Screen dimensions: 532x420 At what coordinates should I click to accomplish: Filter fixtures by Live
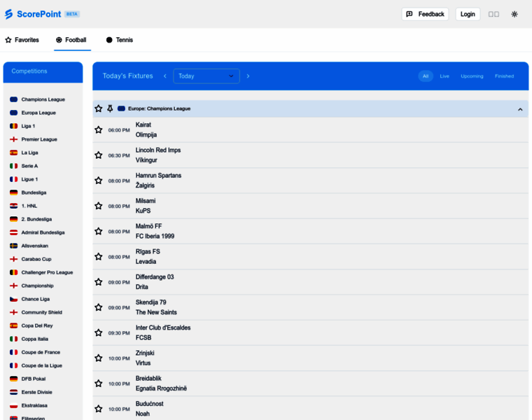tap(444, 76)
